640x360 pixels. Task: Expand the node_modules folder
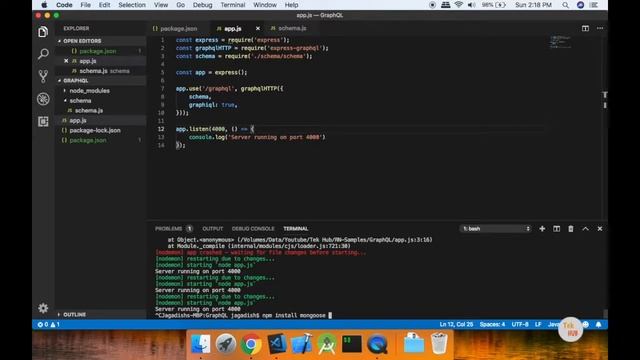click(x=89, y=91)
